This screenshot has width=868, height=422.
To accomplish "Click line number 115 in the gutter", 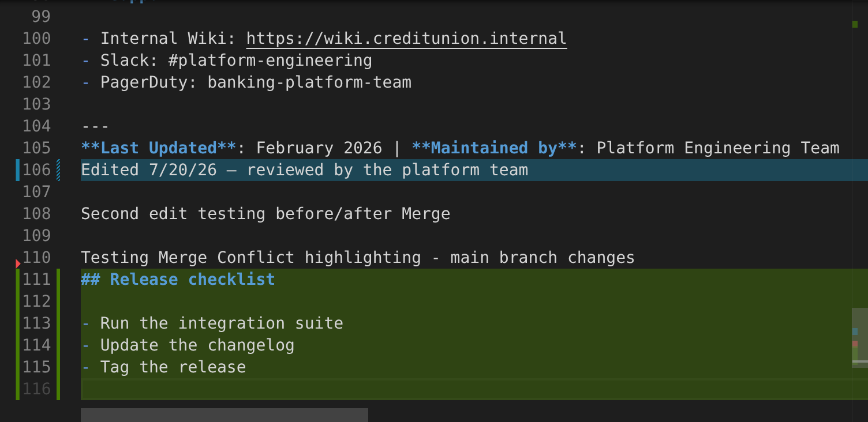I will (37, 367).
